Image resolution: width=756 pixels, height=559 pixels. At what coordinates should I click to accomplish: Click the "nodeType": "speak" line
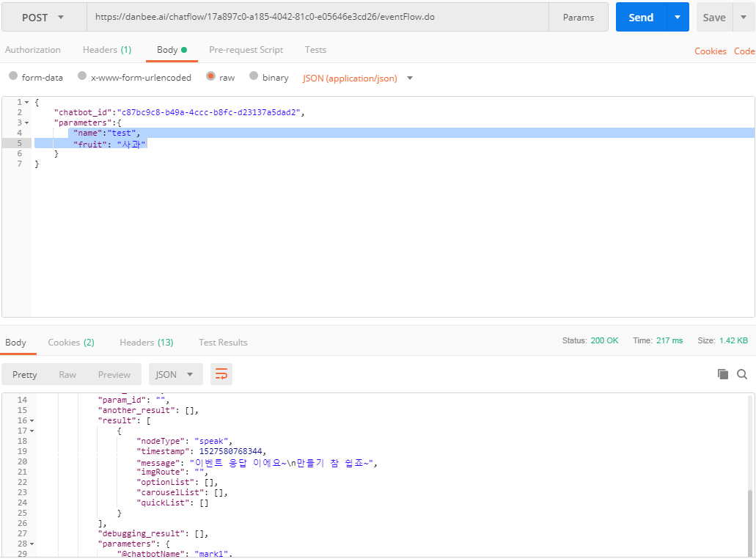(x=185, y=442)
